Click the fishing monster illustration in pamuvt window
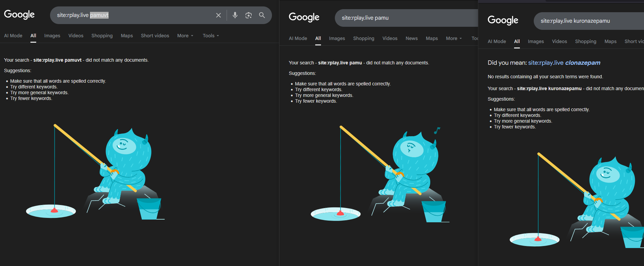Screen dimensions: 644x266 point(95,172)
